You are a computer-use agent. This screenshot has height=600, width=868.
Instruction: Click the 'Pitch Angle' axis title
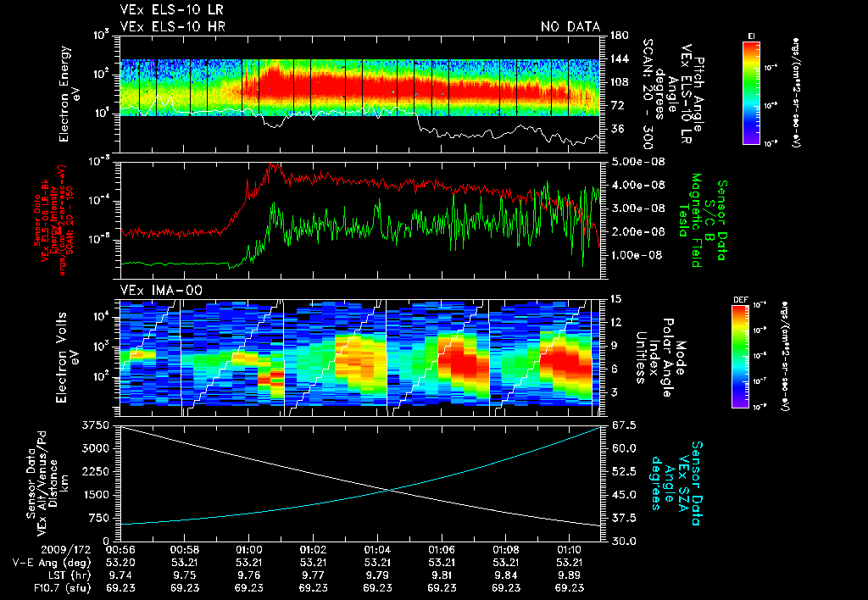tap(699, 93)
